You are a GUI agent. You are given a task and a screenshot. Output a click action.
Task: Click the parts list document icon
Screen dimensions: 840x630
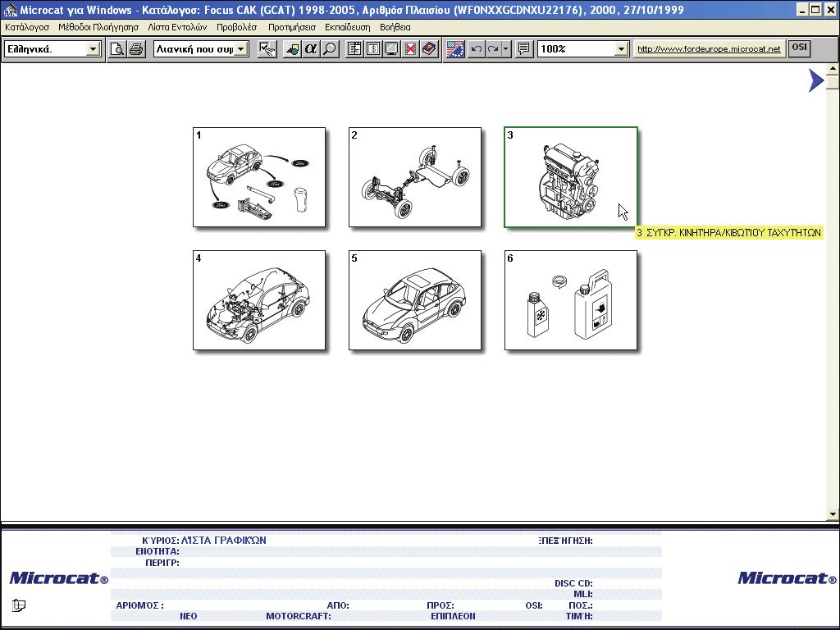pos(354,49)
